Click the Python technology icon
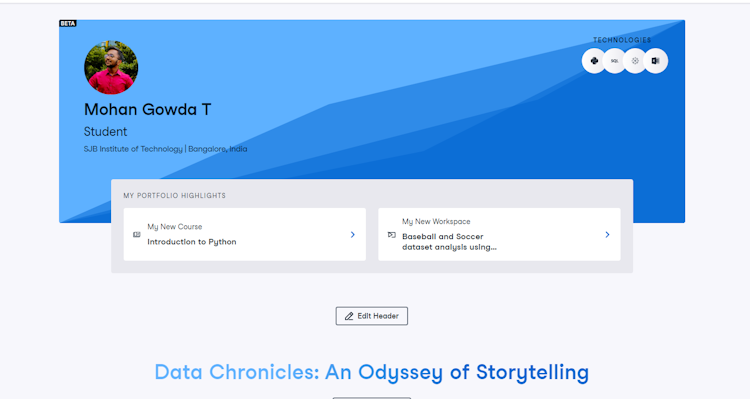The height and width of the screenshot is (399, 750). pos(594,61)
